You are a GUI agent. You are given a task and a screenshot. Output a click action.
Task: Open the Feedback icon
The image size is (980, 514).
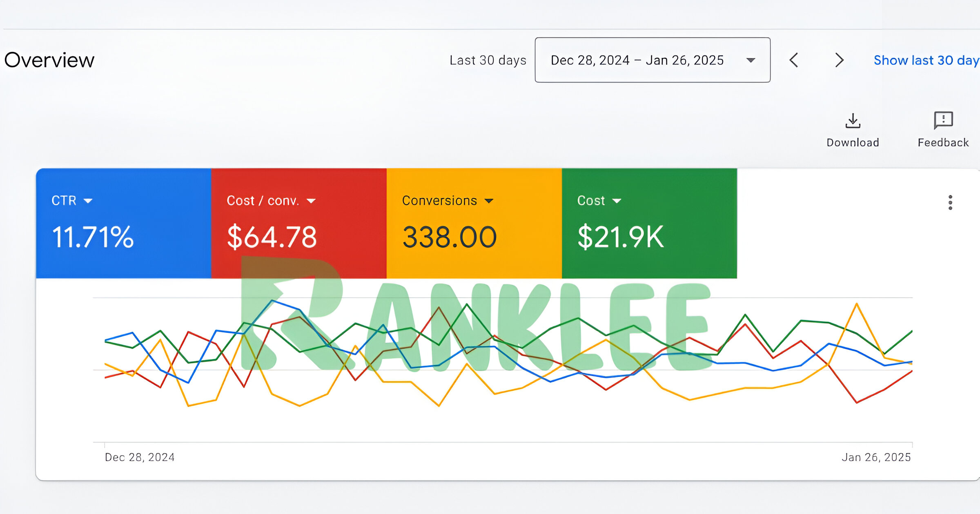(943, 120)
